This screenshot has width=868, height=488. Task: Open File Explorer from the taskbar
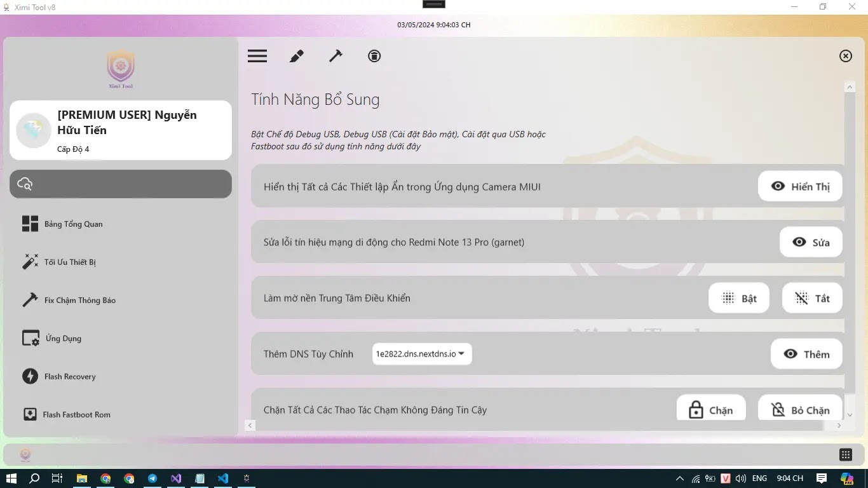[x=81, y=478]
